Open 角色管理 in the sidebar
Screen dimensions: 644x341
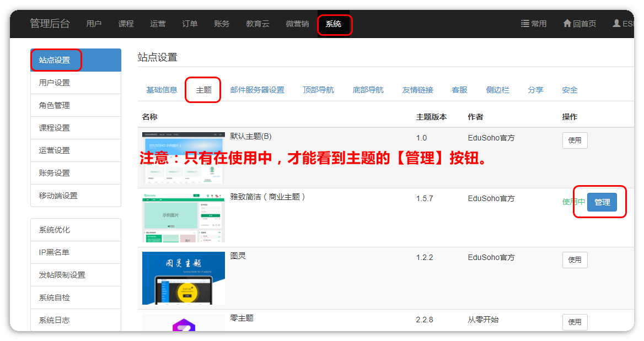[54, 105]
